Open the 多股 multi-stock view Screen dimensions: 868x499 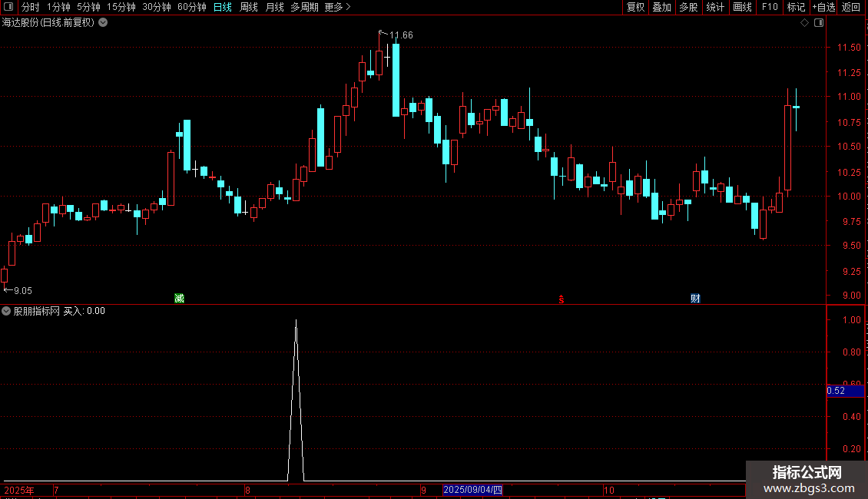click(x=688, y=7)
